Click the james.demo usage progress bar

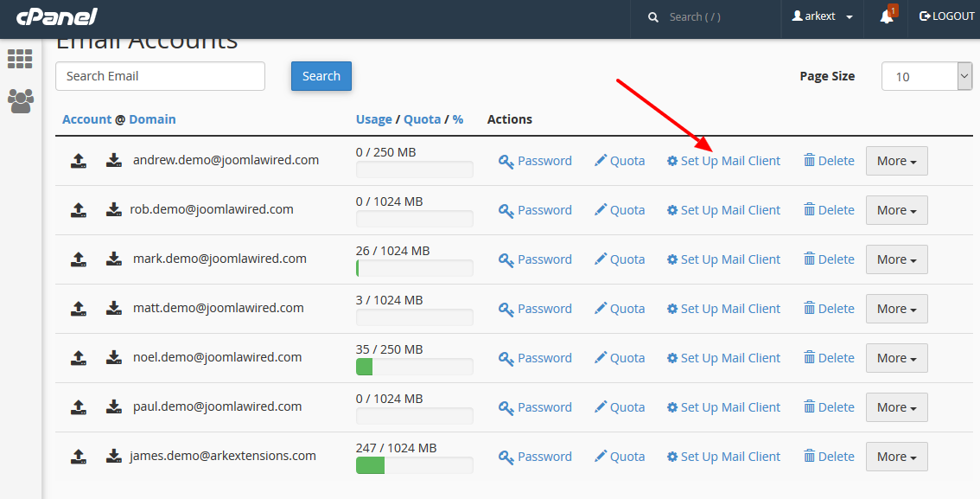point(414,466)
